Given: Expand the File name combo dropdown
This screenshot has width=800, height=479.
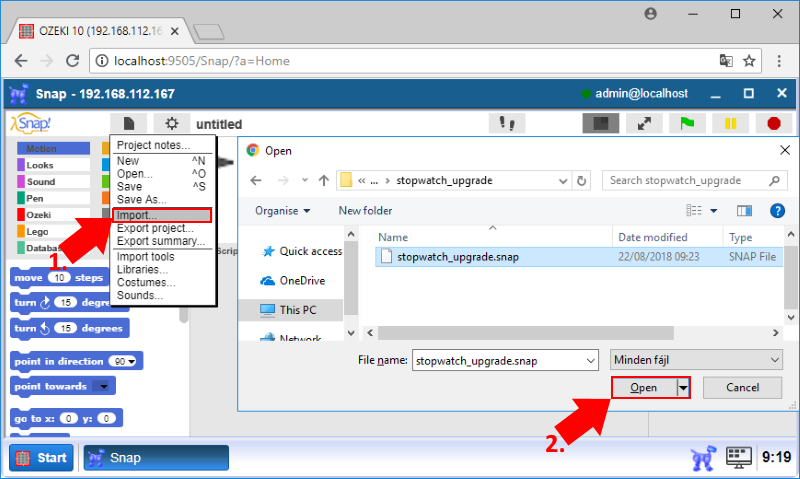Looking at the screenshot, I should coord(591,361).
